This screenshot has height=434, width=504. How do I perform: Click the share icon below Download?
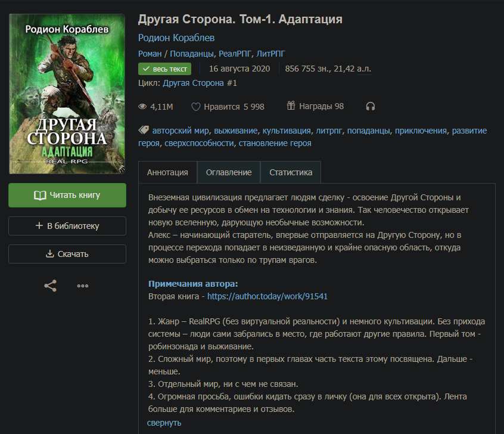coord(51,286)
